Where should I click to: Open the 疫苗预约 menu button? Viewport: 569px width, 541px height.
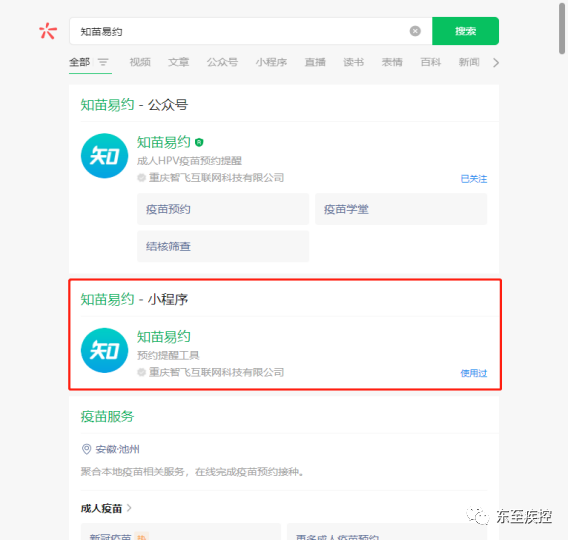click(x=223, y=209)
